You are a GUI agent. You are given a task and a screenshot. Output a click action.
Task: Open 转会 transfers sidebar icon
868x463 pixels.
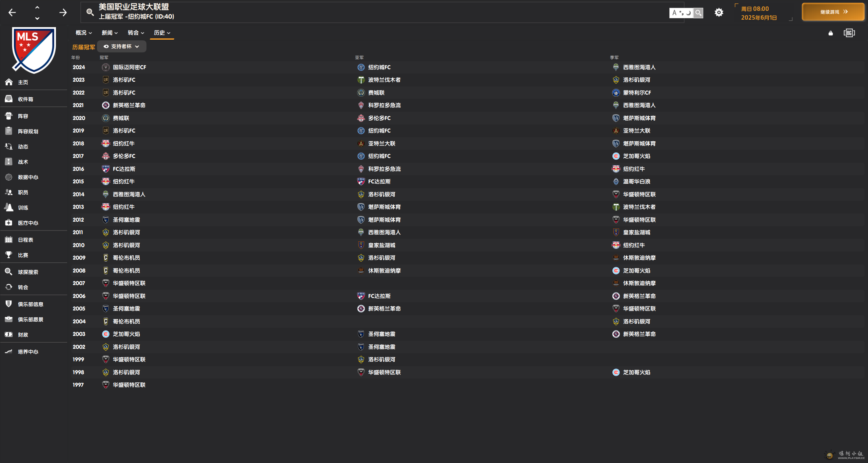(x=9, y=287)
